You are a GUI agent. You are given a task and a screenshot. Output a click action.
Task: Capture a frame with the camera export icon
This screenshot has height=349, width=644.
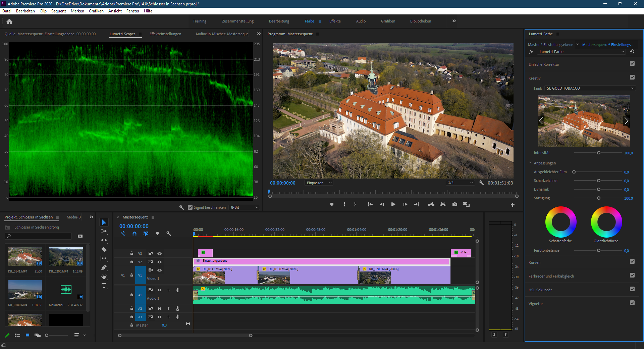coord(455,204)
